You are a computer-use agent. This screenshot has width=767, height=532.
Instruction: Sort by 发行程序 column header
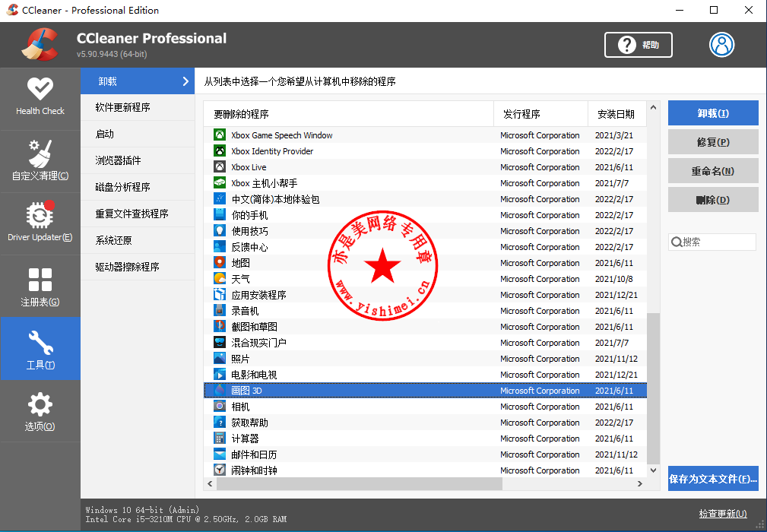540,114
